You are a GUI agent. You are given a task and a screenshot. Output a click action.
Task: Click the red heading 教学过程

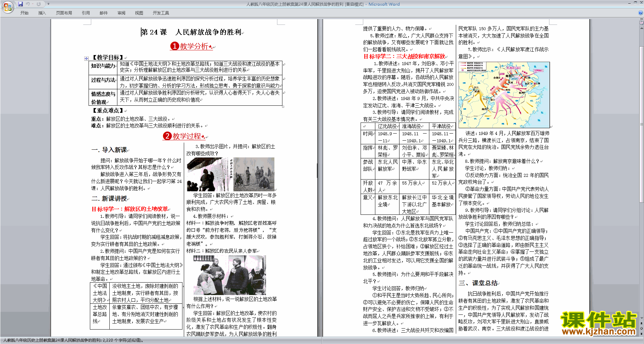pos(187,136)
